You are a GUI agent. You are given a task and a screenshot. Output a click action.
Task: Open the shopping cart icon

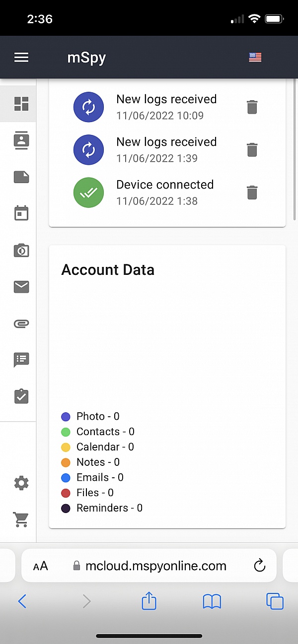(x=21, y=519)
